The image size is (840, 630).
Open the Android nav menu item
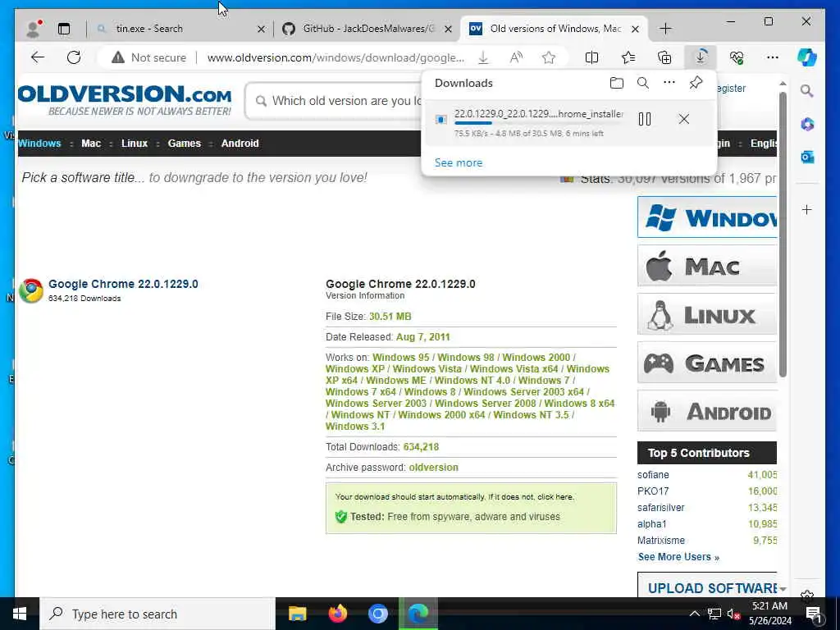pyautogui.click(x=240, y=144)
